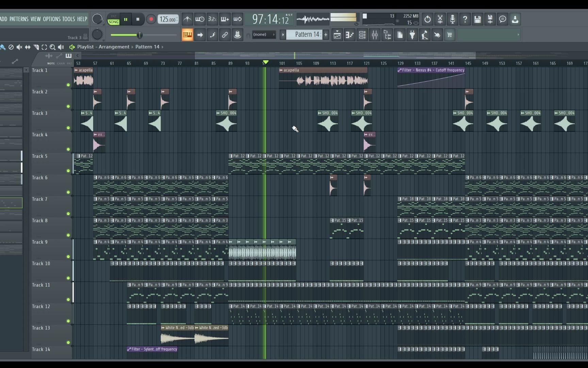Click the multilink to controllers icon
The height and width of the screenshot is (368, 588).
225,35
